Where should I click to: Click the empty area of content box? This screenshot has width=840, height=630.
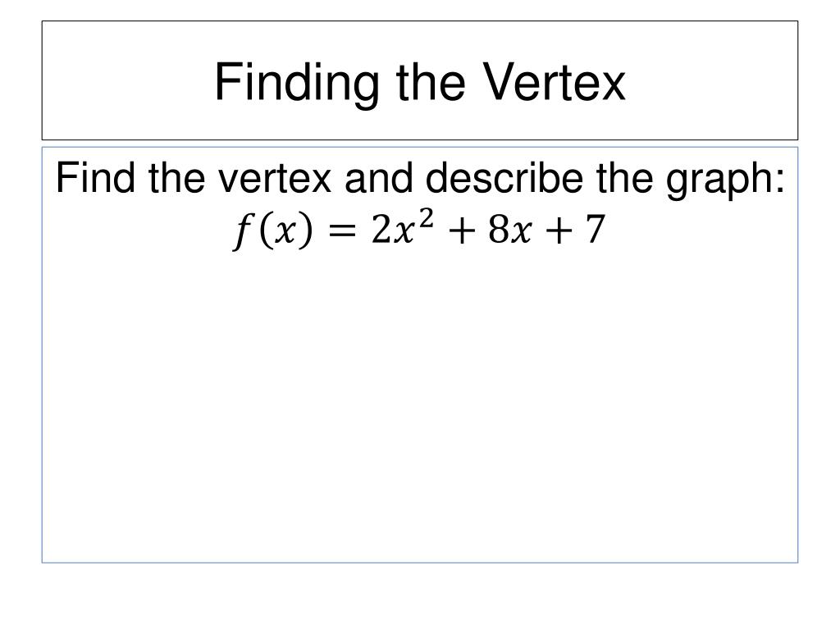click(x=420, y=407)
